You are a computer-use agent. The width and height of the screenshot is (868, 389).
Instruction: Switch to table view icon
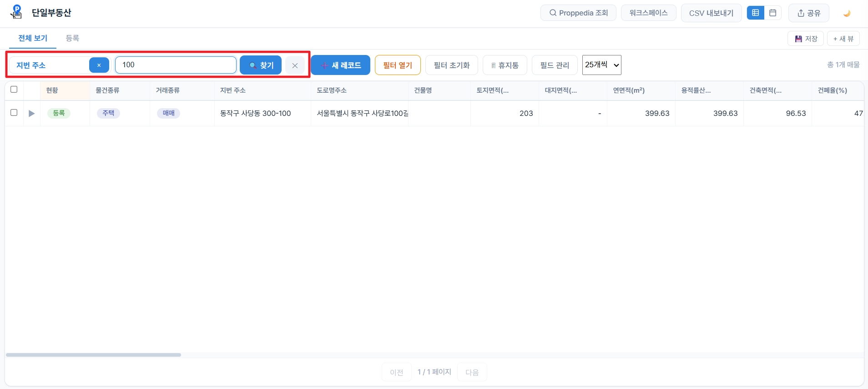755,13
